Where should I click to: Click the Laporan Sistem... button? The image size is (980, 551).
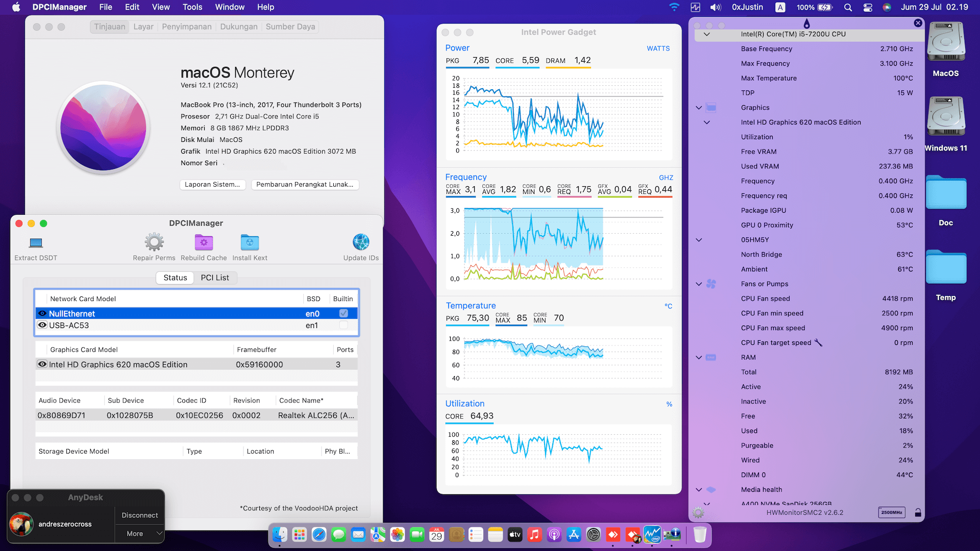point(212,185)
